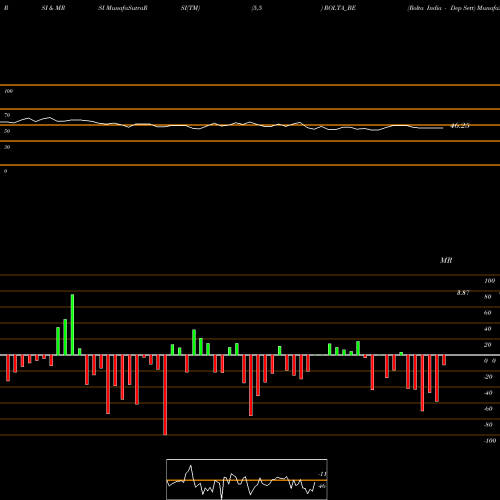Click the last red bar in the MR histogram
Viewport: 500px width, 500px height.
(x=444, y=360)
